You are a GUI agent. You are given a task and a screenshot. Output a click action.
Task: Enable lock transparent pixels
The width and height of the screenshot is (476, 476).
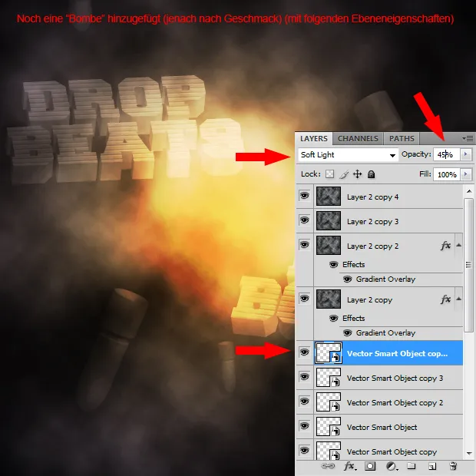pos(330,175)
